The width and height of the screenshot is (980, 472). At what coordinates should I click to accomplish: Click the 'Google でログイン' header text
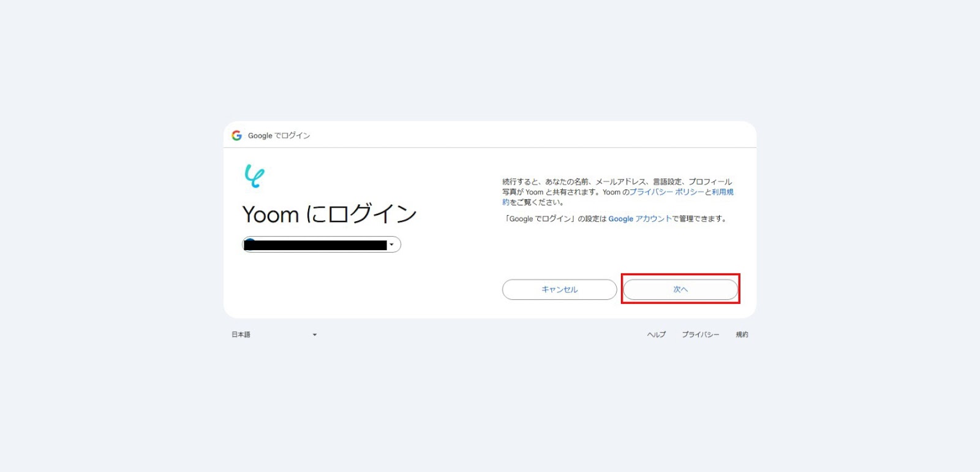coord(279,135)
